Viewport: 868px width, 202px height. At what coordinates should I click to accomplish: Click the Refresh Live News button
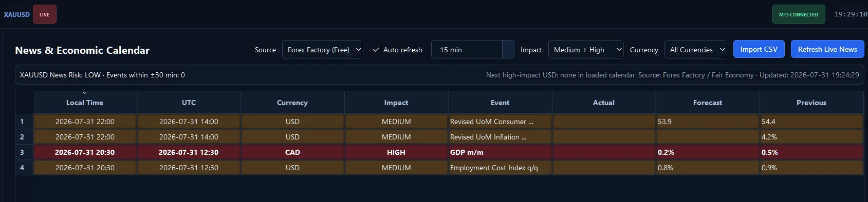tap(827, 49)
